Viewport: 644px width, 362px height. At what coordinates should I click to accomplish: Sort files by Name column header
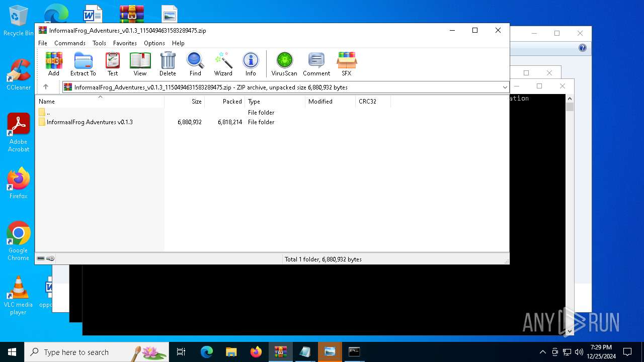100,102
